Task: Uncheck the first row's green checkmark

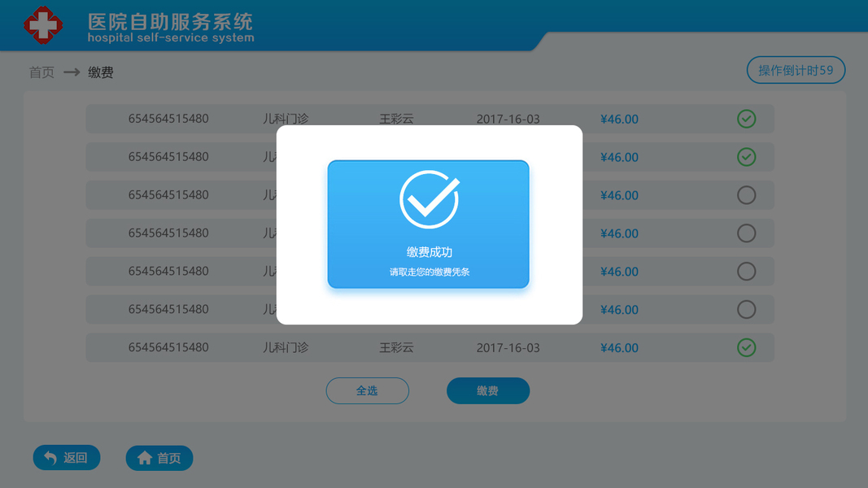Action: tap(746, 119)
